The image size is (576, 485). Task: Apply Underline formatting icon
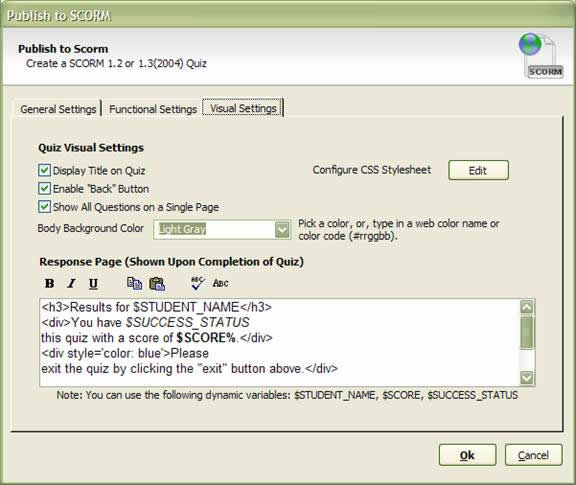93,283
